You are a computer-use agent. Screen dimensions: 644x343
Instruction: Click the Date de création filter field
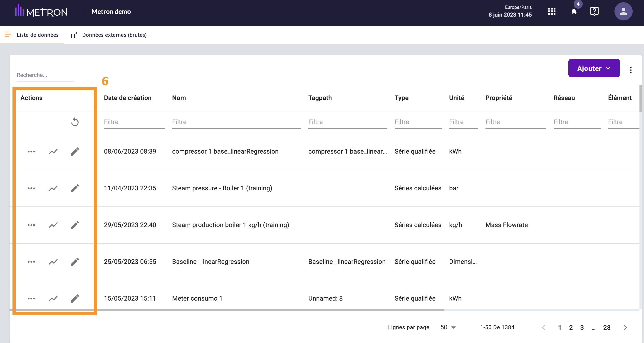(x=134, y=122)
